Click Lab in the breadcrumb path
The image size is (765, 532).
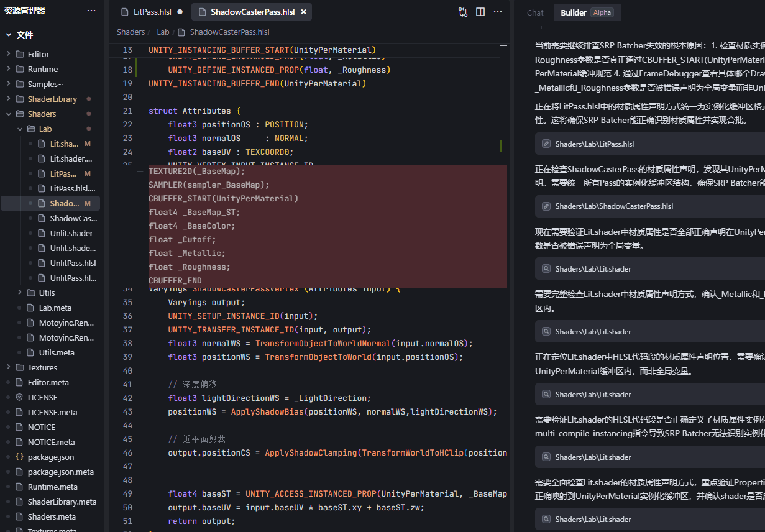(163, 32)
